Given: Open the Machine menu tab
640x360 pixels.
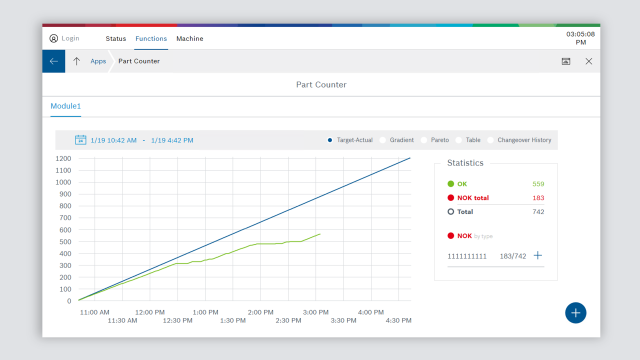Looking at the screenshot, I should pos(190,38).
